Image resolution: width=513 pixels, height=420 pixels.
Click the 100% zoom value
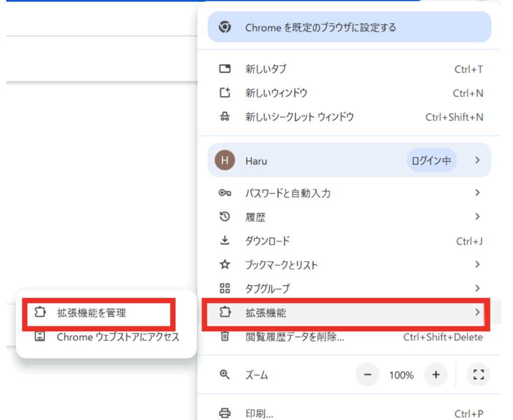click(x=401, y=375)
